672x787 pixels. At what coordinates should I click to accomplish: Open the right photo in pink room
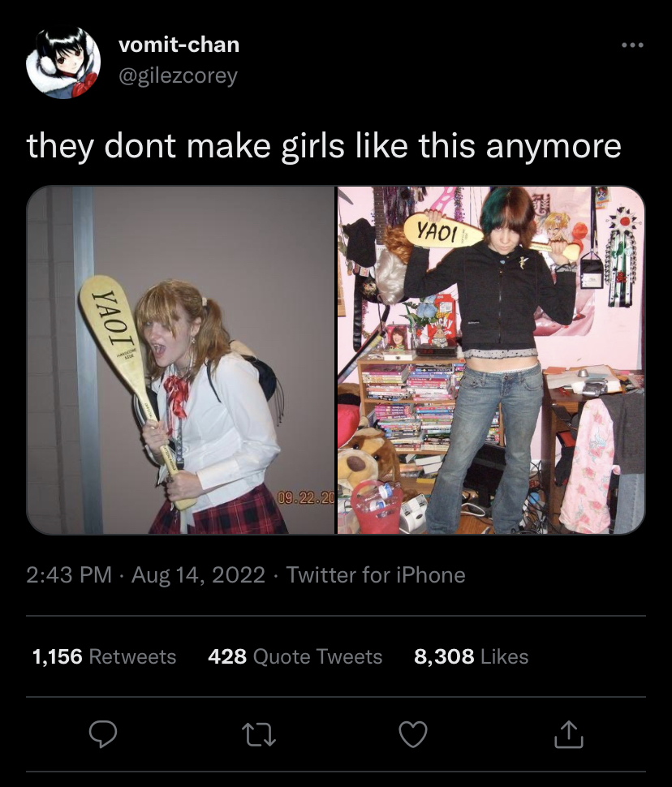coord(491,360)
